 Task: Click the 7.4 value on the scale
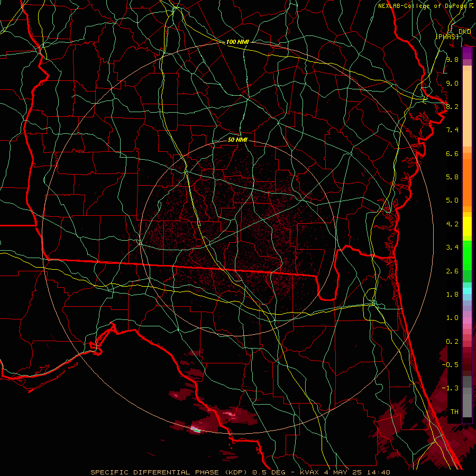pyautogui.click(x=452, y=130)
